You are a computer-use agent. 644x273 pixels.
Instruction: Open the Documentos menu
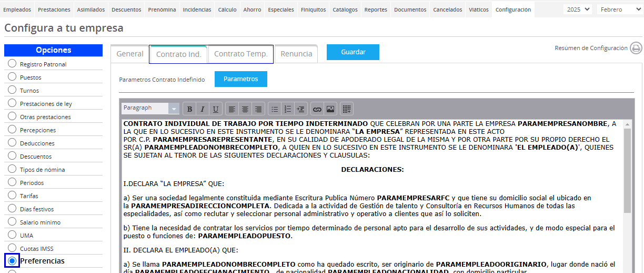[410, 9]
